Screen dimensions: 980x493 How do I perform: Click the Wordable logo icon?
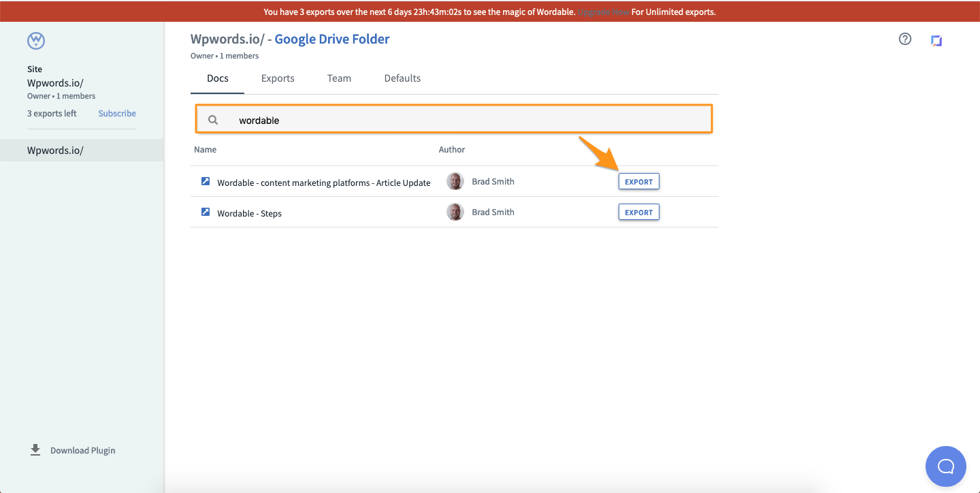(x=36, y=41)
